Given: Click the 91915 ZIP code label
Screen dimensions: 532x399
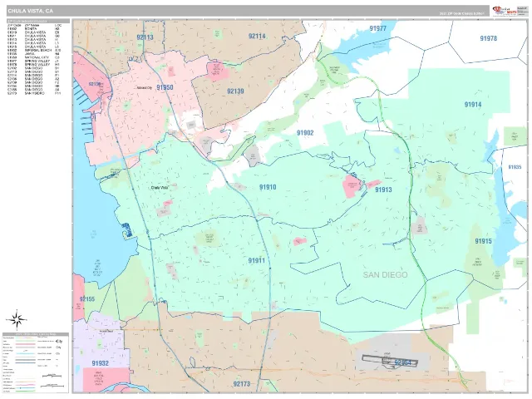Looking at the screenshot, I should click(484, 241).
